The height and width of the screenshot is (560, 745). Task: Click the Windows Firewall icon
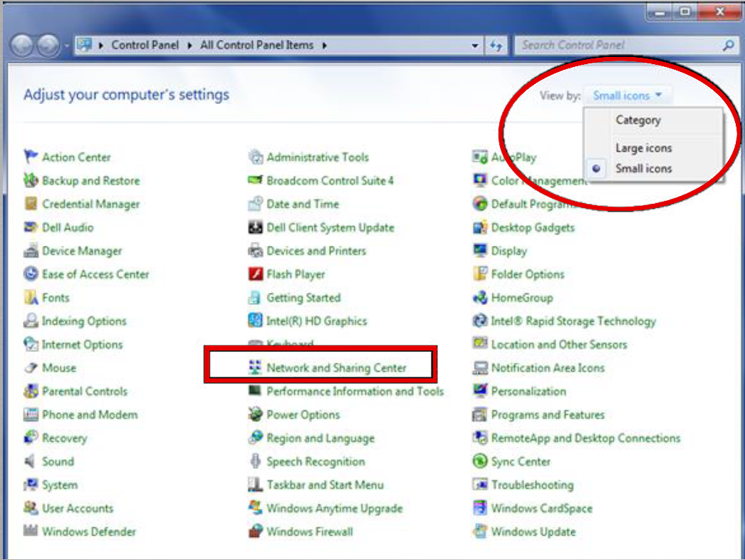click(x=256, y=532)
